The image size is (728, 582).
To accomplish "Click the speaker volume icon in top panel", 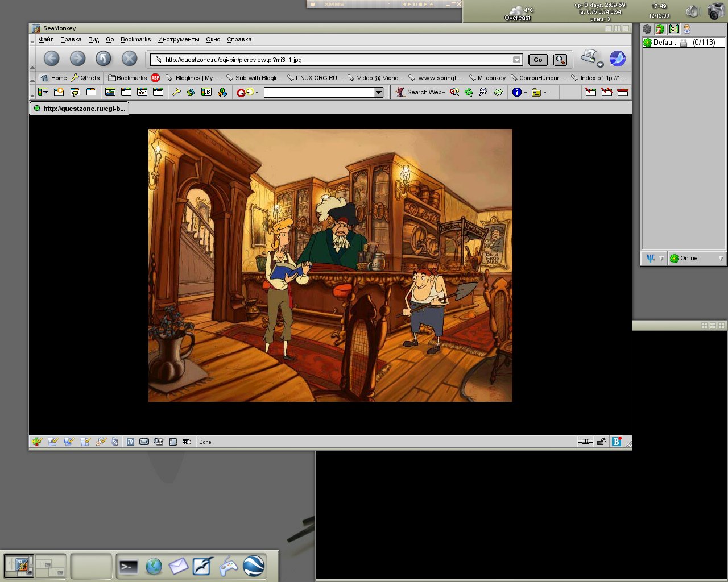I will 693,11.
